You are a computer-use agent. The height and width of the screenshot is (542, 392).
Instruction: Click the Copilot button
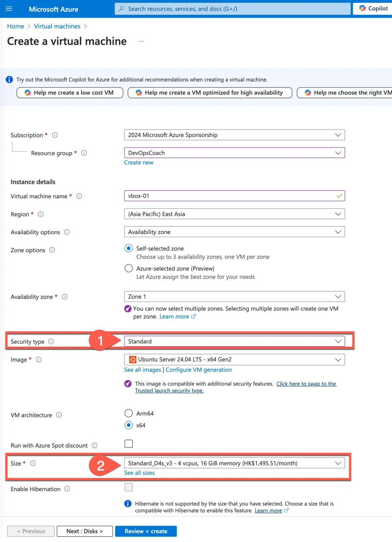[x=373, y=9]
